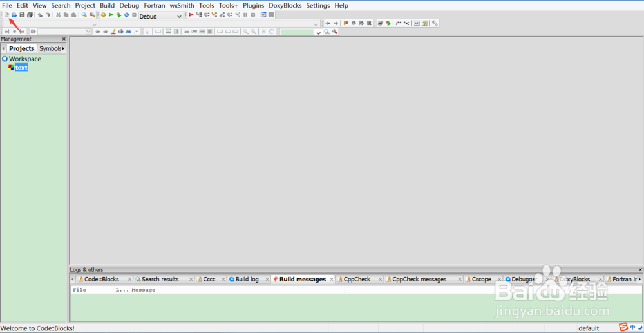Screen dimensions: 644x333
Task: Switch to the Projects tab
Action: [22, 48]
